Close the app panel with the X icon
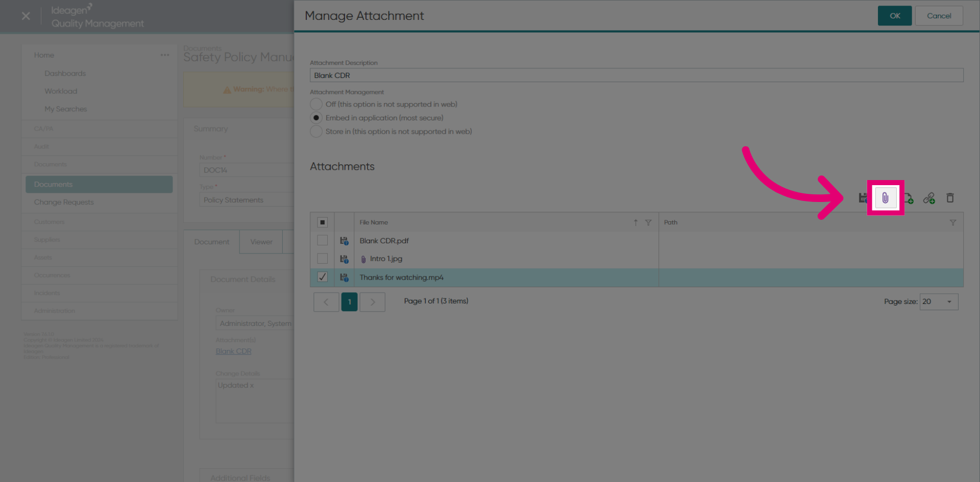Image resolution: width=980 pixels, height=482 pixels. 26,16
